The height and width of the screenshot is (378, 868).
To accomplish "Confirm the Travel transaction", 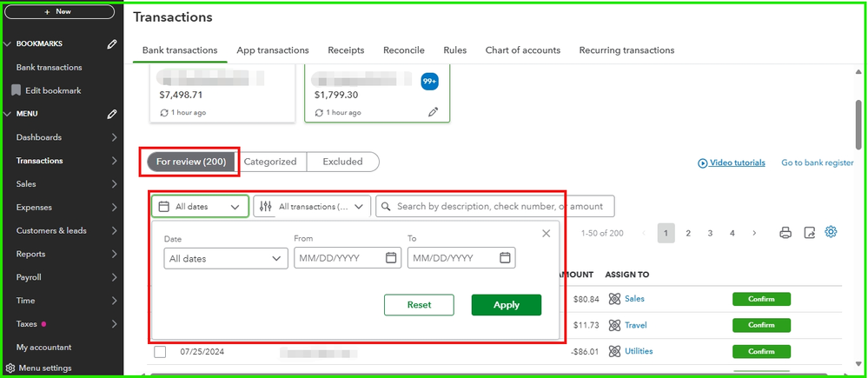I will [761, 325].
